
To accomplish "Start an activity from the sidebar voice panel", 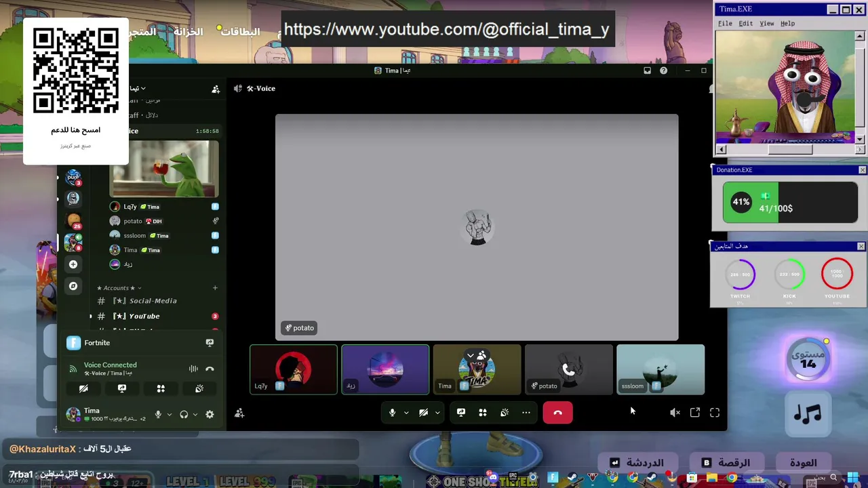I will pos(161,389).
